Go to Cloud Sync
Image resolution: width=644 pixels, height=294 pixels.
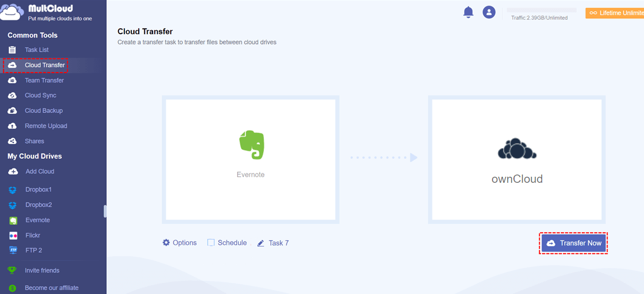[x=40, y=95]
